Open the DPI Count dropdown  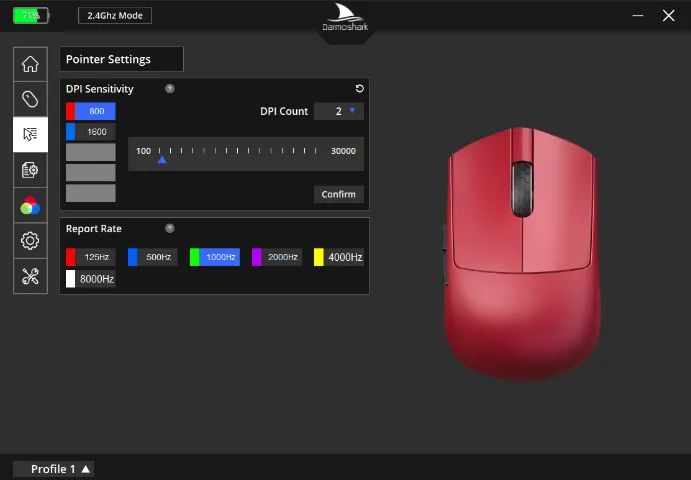[338, 111]
